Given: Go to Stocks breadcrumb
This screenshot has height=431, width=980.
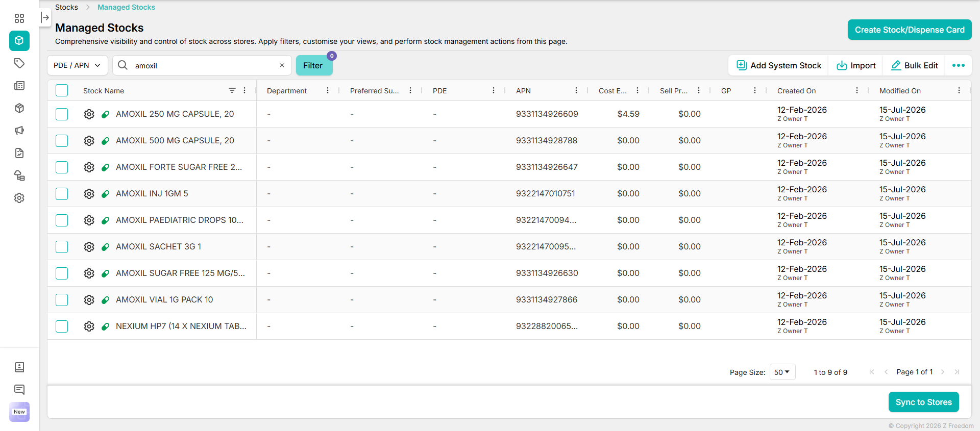Looking at the screenshot, I should (66, 7).
